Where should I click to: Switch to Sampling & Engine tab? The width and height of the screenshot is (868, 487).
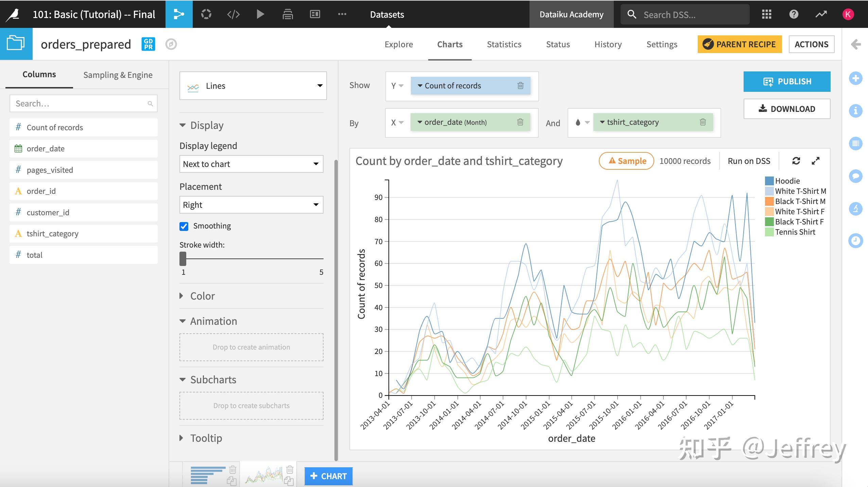pyautogui.click(x=118, y=75)
